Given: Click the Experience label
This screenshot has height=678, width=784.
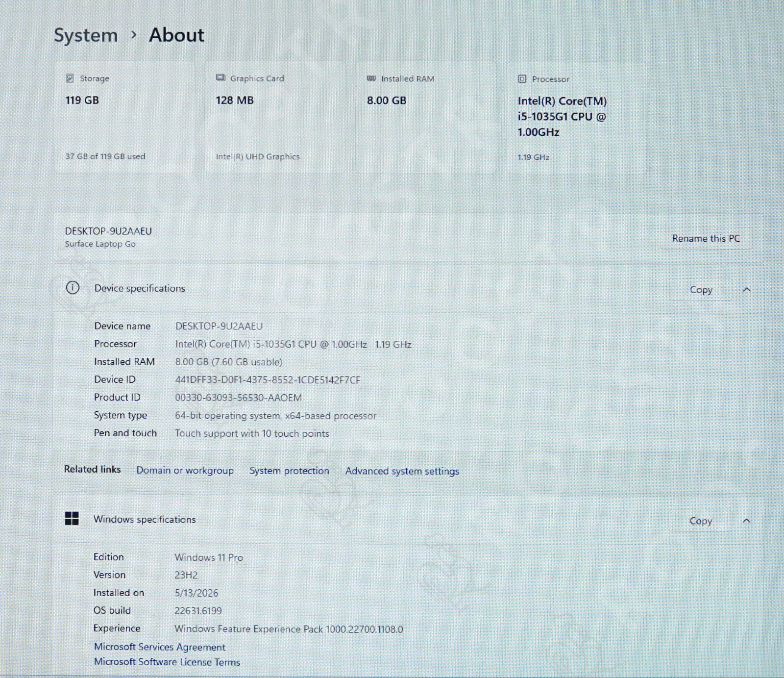Looking at the screenshot, I should [x=117, y=628].
